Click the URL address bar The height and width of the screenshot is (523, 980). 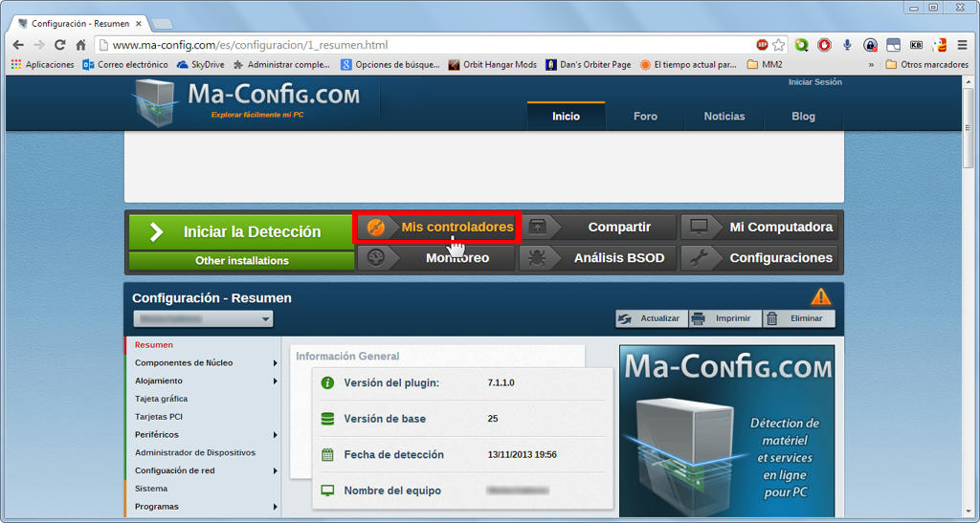coord(425,45)
